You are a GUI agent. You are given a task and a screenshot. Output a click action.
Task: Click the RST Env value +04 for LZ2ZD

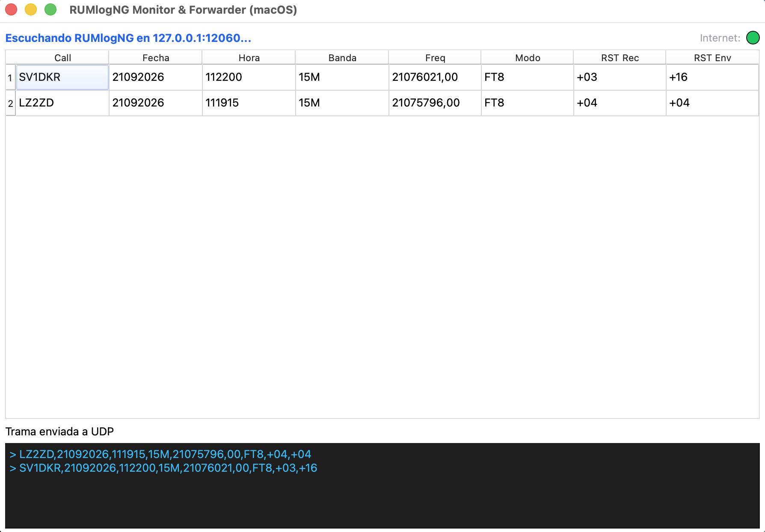(x=712, y=103)
